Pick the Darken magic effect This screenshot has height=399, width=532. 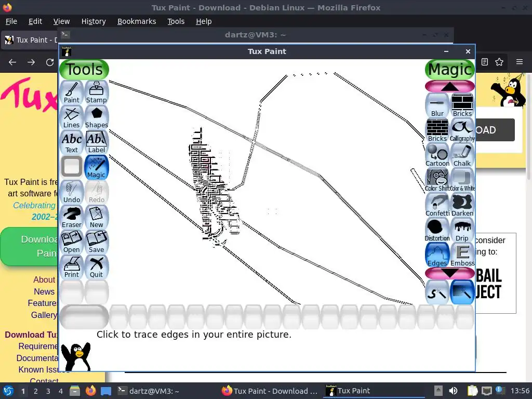(x=462, y=205)
